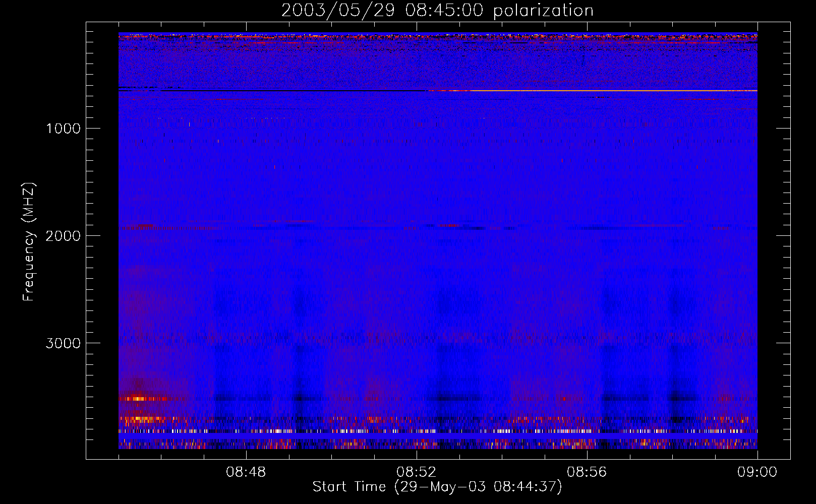816x504 pixels.
Task: Click the 09:00 time tick label
Action: [x=757, y=472]
